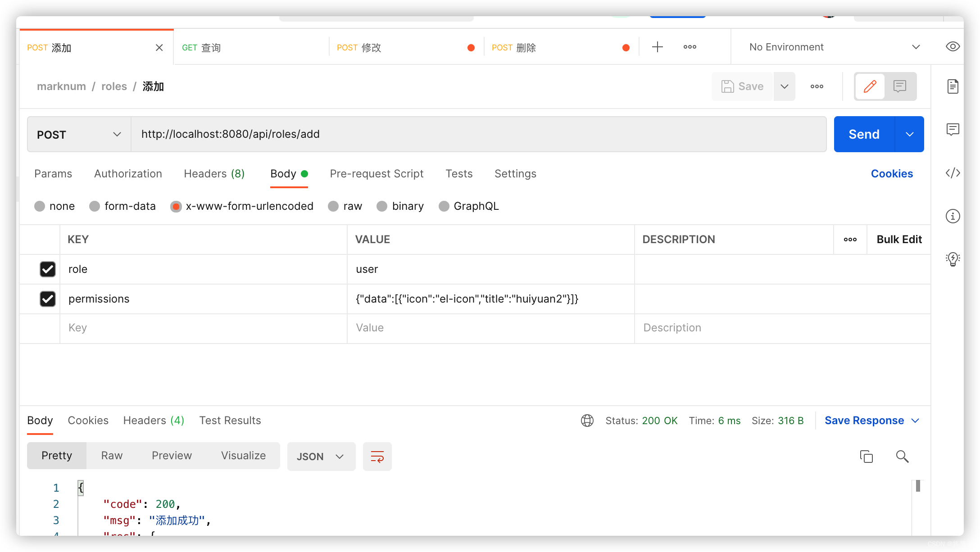Click the edit pencil icon near Save
The width and height of the screenshot is (980, 552).
869,86
